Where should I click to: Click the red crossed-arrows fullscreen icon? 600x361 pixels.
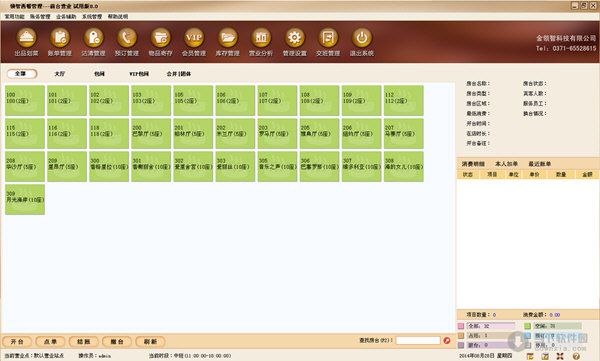560,356
